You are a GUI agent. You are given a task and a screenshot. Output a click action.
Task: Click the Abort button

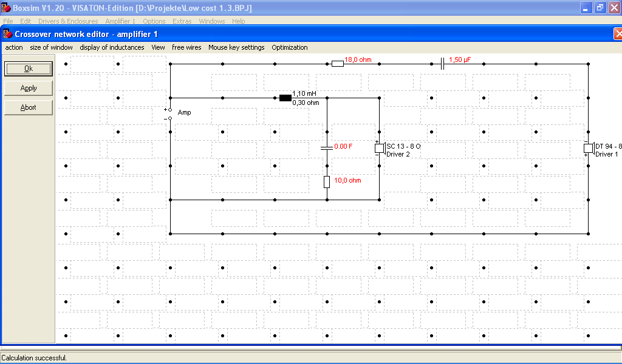click(x=28, y=107)
